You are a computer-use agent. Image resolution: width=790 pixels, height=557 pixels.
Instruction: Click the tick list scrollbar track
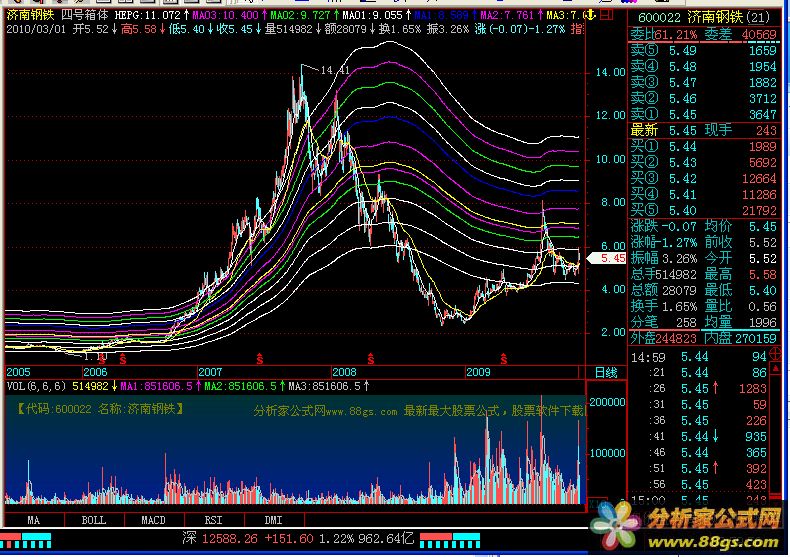click(776, 433)
